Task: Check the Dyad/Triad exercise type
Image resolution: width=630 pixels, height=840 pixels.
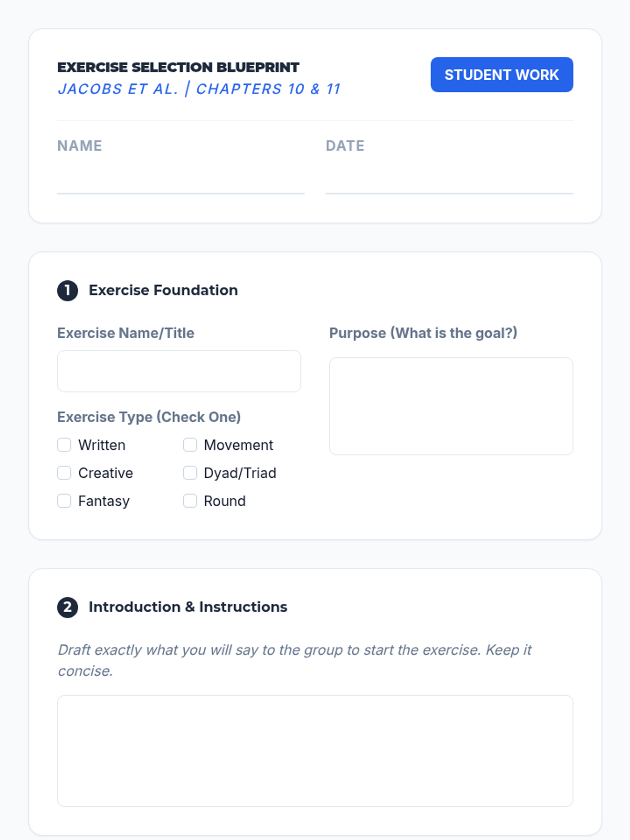Action: click(x=190, y=473)
